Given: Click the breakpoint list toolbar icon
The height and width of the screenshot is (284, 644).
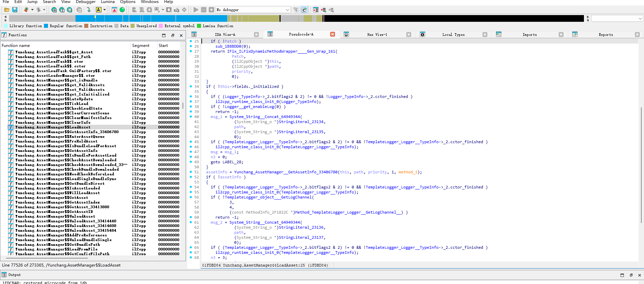Looking at the screenshot, I should [316, 10].
